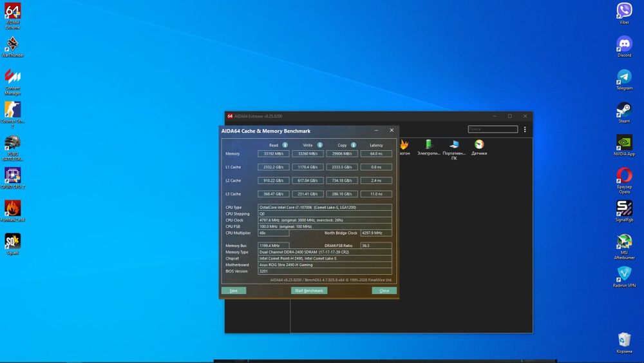Screen dimensions: 644x363
Task: Click the Read column info icon
Action: click(x=285, y=145)
